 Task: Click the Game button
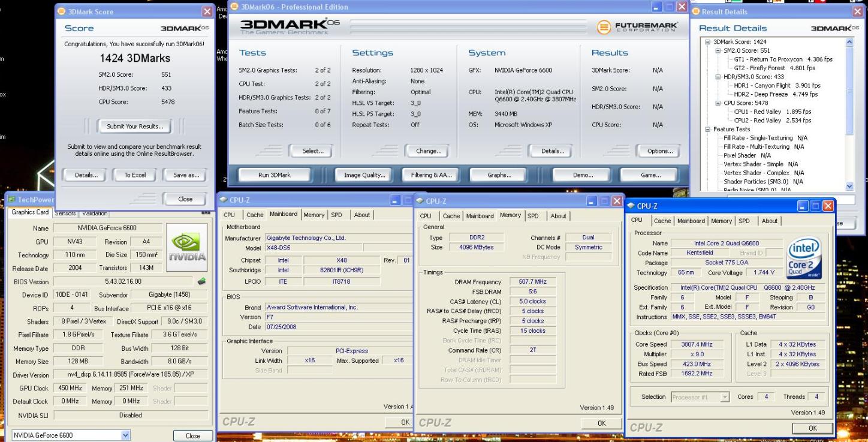click(650, 175)
